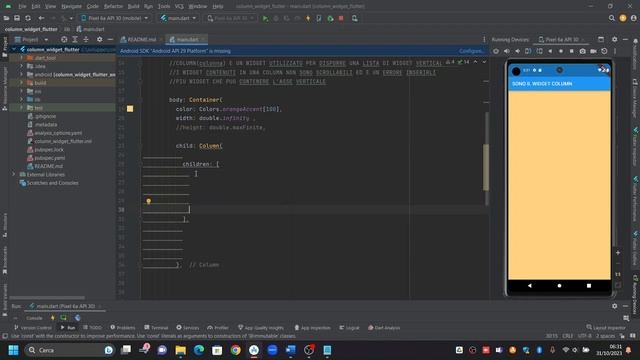
Task: Click the Flutter Hot Reload lightning icon
Action: pos(308,18)
